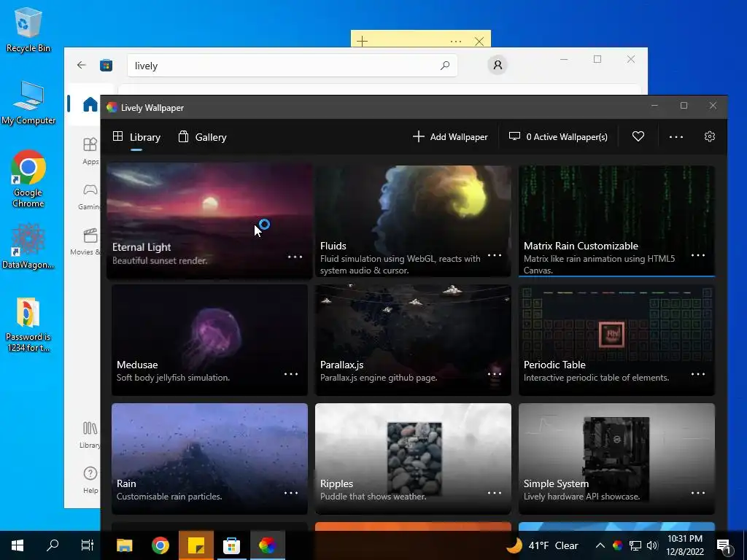Open the clock showing 10:31 PM
747x560 pixels.
tap(684, 545)
